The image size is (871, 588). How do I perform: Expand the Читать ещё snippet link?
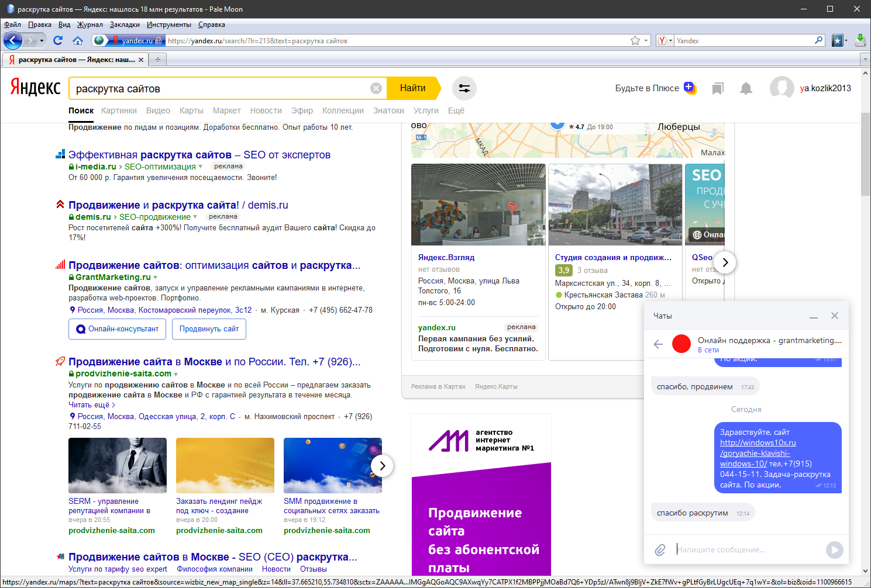(92, 405)
